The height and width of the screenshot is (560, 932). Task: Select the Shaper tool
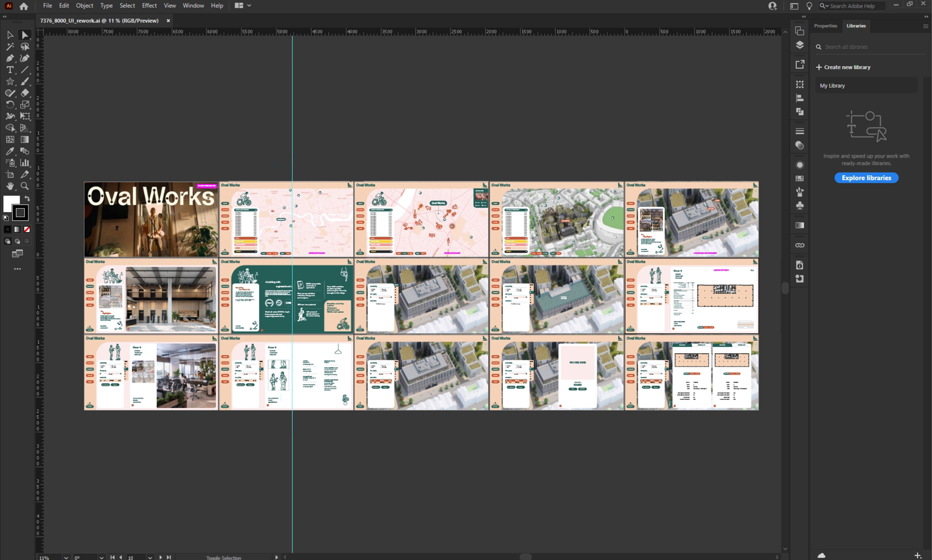click(10, 93)
